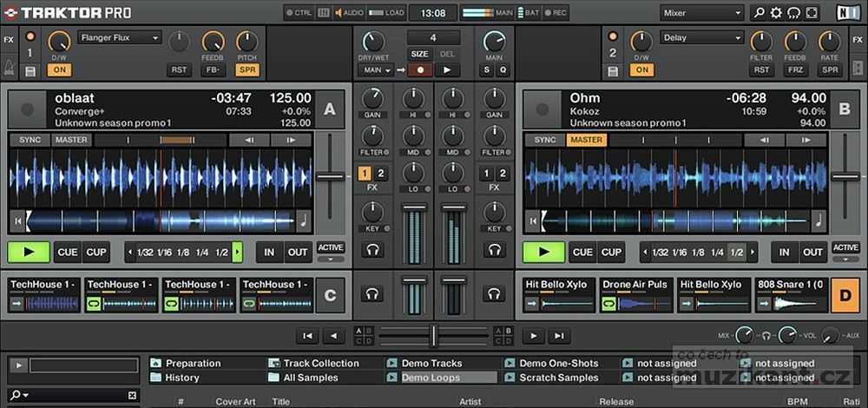Save FX unit 2 snapshot disk icon
Image resolution: width=868 pixels, height=408 pixels.
click(x=612, y=71)
